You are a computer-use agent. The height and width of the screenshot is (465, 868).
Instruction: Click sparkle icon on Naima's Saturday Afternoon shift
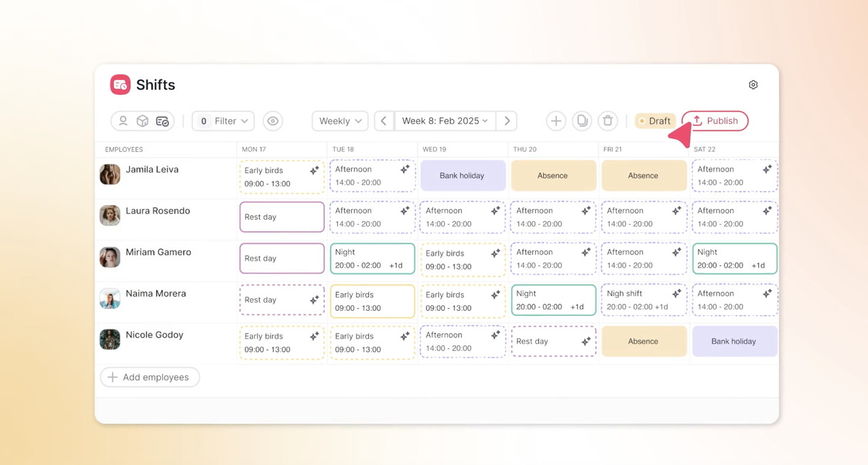tap(767, 293)
